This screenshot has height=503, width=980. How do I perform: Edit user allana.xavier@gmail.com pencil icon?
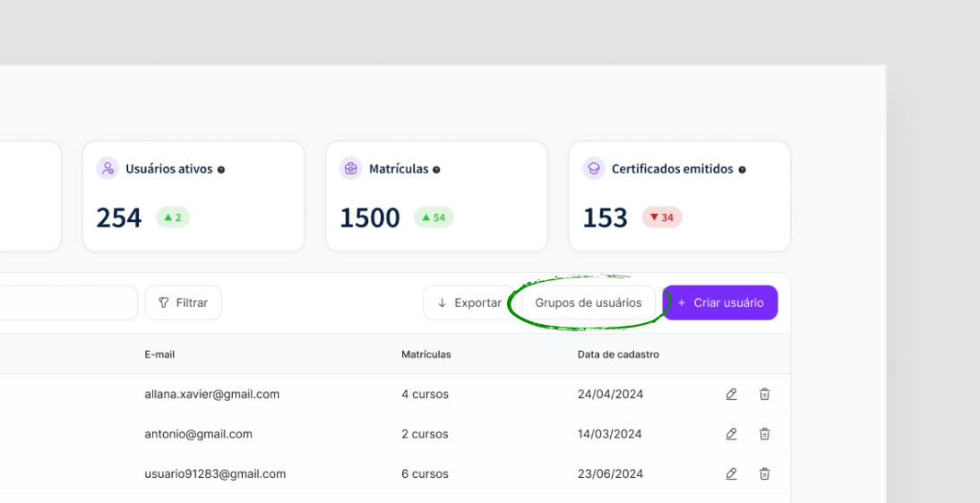coord(731,395)
